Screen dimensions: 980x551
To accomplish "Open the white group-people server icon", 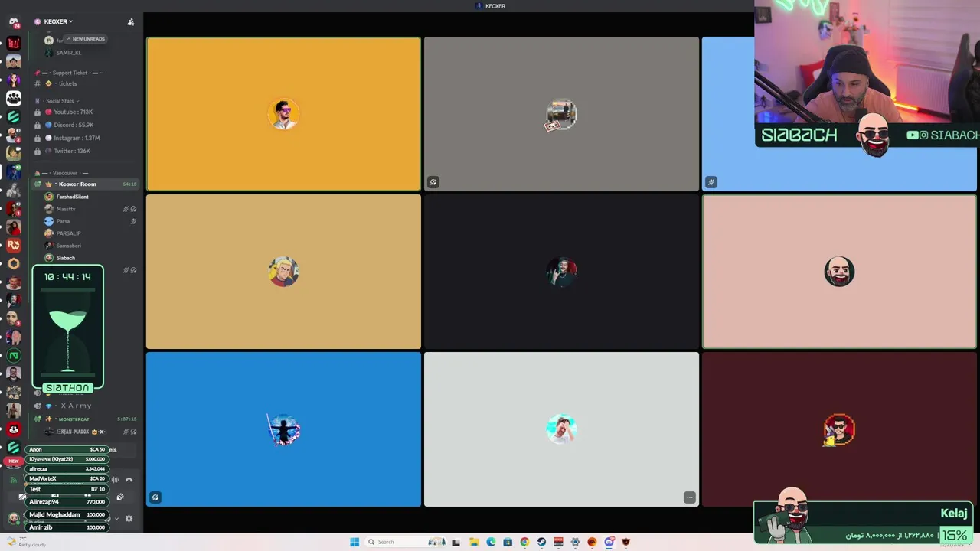I will click(x=14, y=98).
